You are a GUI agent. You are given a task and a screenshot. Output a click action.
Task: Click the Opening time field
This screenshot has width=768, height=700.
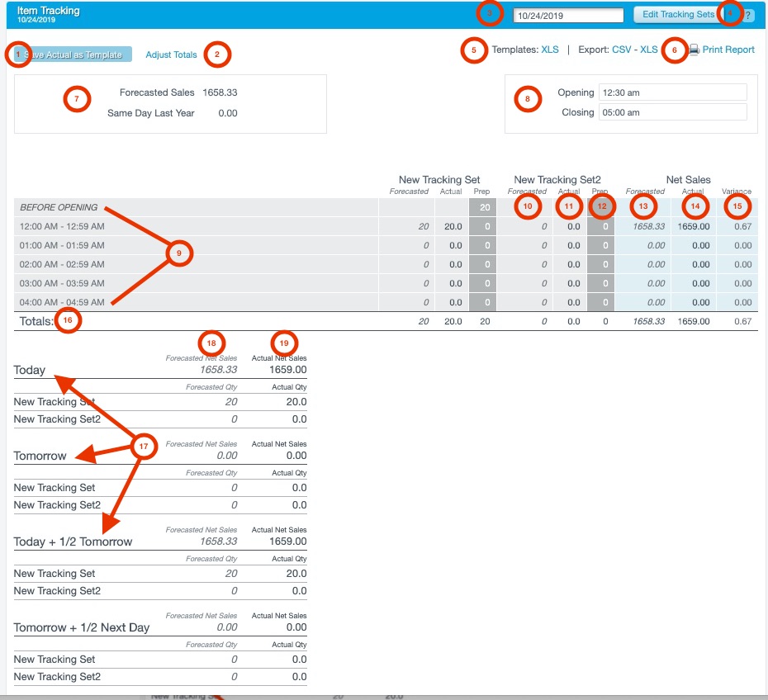[x=672, y=92]
